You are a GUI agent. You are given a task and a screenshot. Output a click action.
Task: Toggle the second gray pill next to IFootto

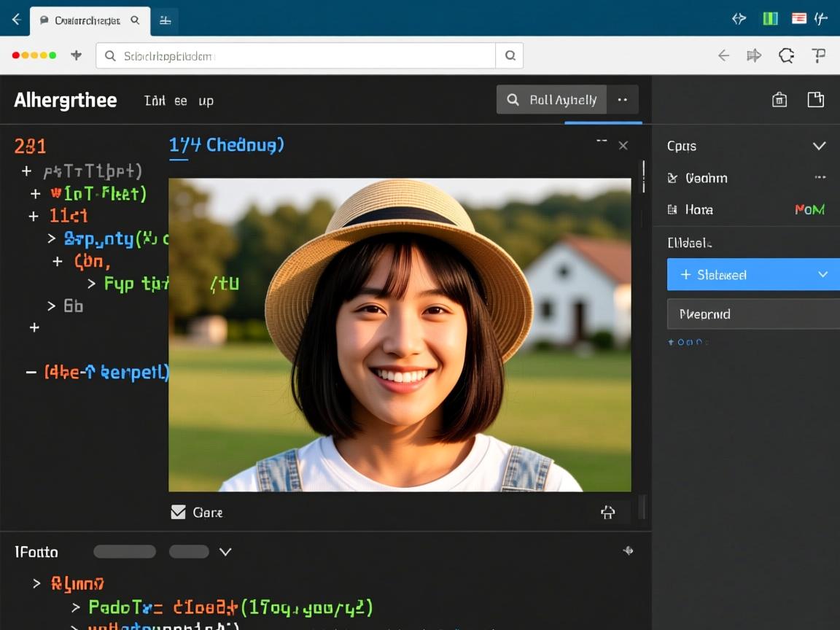click(x=189, y=552)
